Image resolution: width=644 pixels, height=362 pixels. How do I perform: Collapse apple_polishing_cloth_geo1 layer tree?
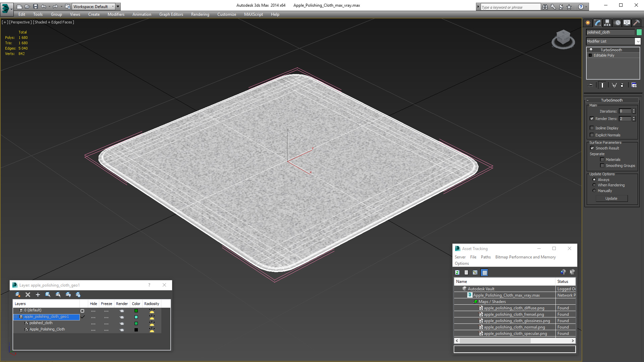[15, 317]
